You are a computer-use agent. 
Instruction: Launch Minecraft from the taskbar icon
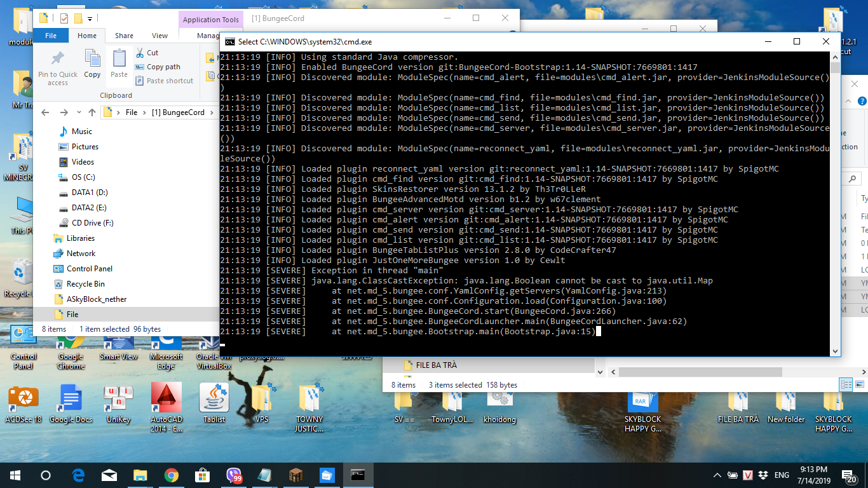(x=295, y=475)
